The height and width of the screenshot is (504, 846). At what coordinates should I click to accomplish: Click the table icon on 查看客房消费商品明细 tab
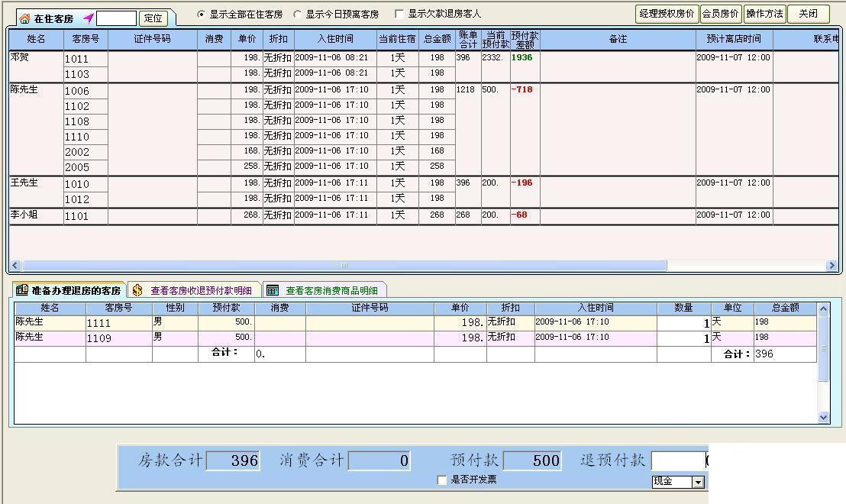click(273, 290)
